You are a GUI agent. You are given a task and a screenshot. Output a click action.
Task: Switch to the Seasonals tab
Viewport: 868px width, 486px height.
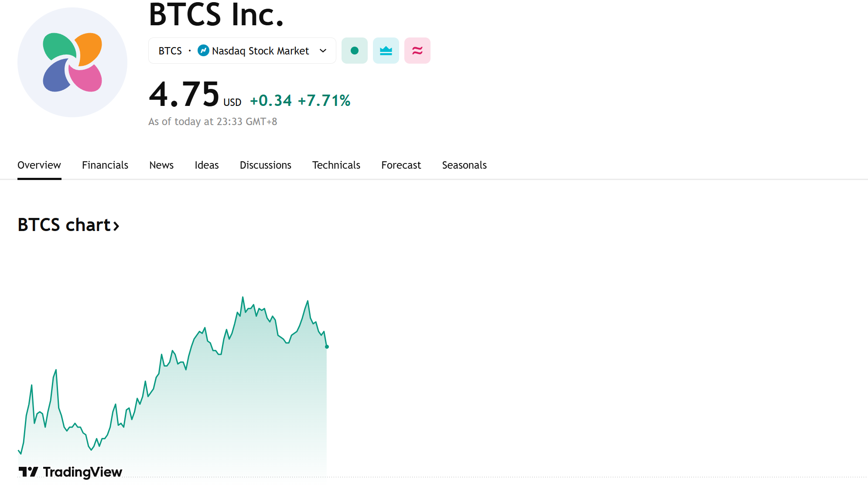[x=464, y=165]
